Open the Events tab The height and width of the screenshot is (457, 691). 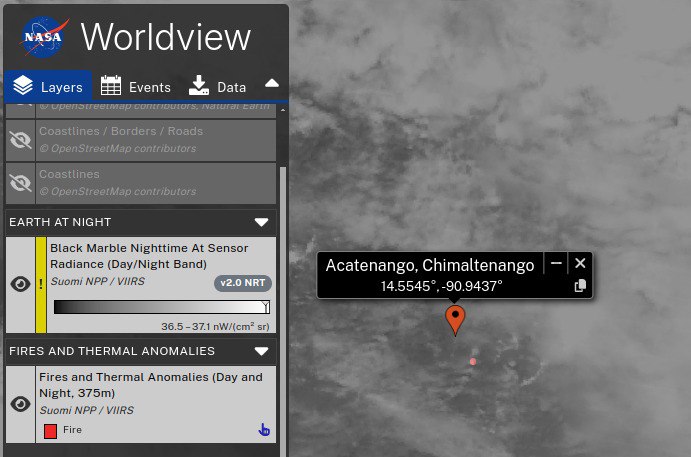coord(136,87)
